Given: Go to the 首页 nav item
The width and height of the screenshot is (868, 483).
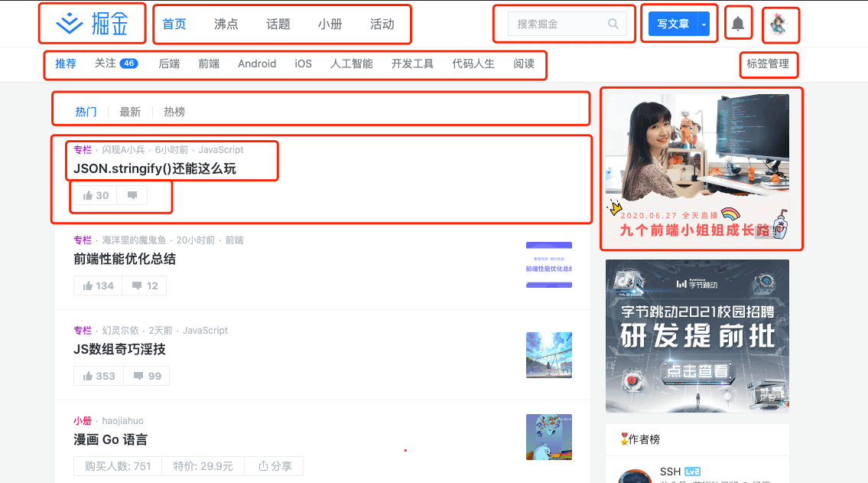Looking at the screenshot, I should coord(174,24).
